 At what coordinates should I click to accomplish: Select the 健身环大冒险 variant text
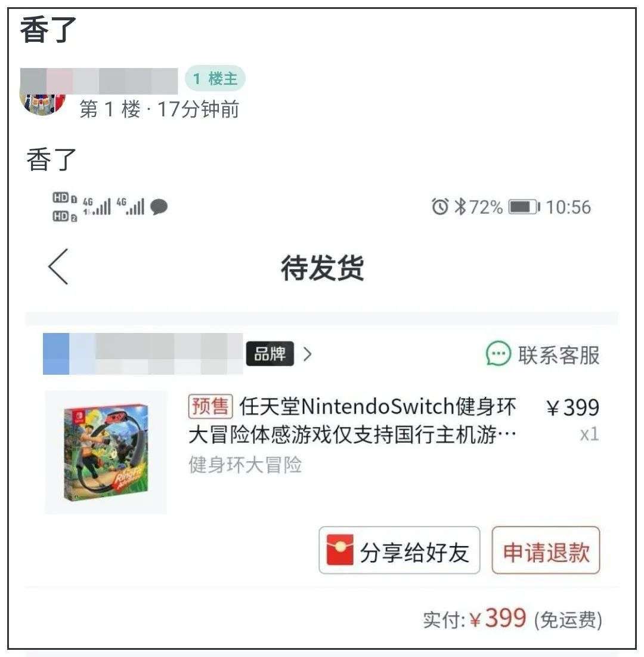(245, 465)
